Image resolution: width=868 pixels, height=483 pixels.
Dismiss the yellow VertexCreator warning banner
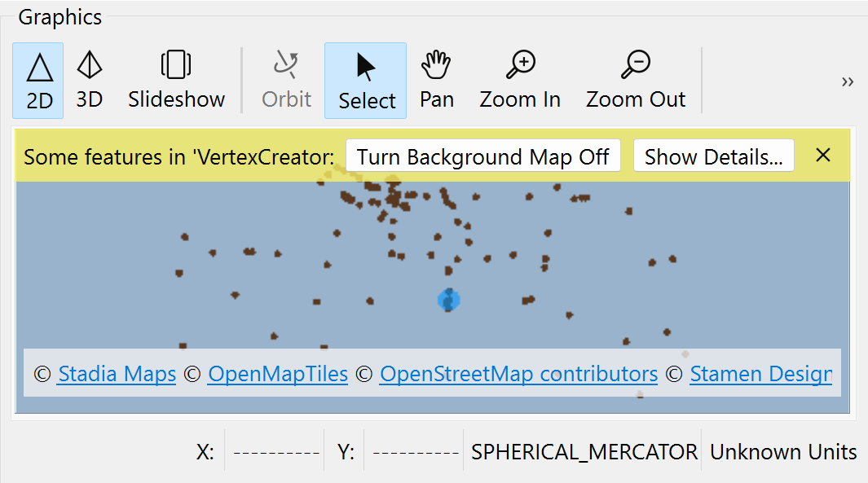(x=822, y=155)
